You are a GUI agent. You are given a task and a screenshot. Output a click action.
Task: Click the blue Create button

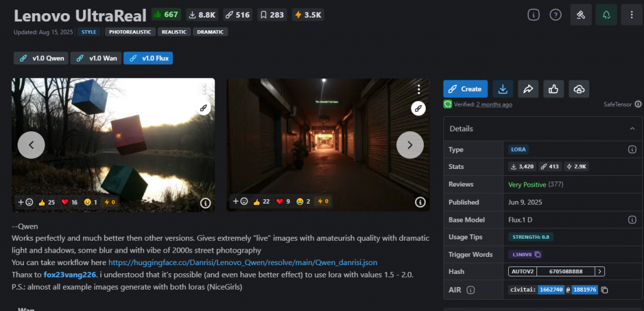point(465,89)
